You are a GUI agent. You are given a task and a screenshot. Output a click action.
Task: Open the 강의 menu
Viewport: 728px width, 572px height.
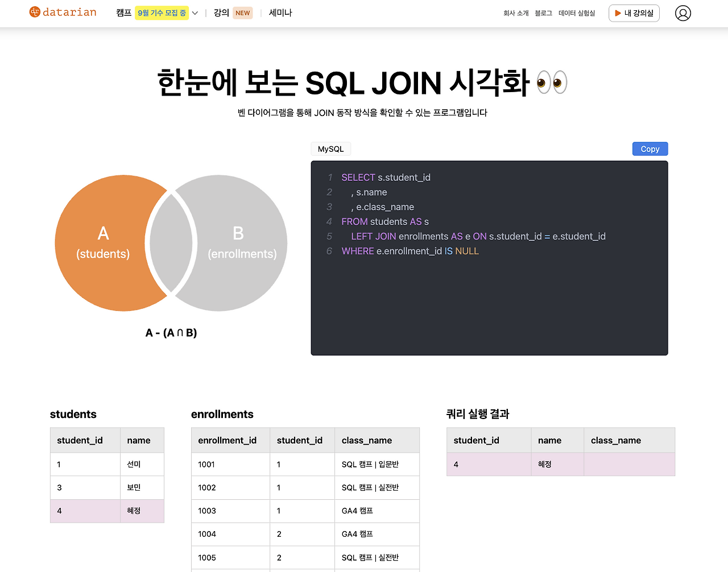point(221,13)
